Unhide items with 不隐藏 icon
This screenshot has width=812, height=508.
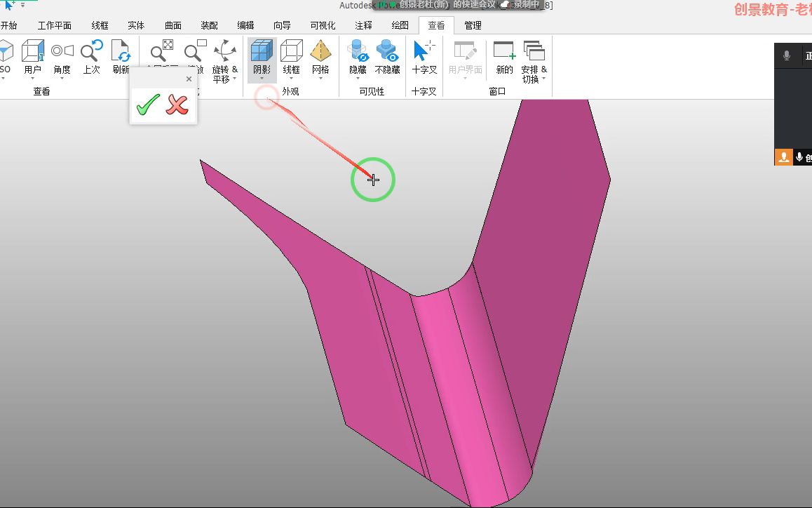(387, 57)
